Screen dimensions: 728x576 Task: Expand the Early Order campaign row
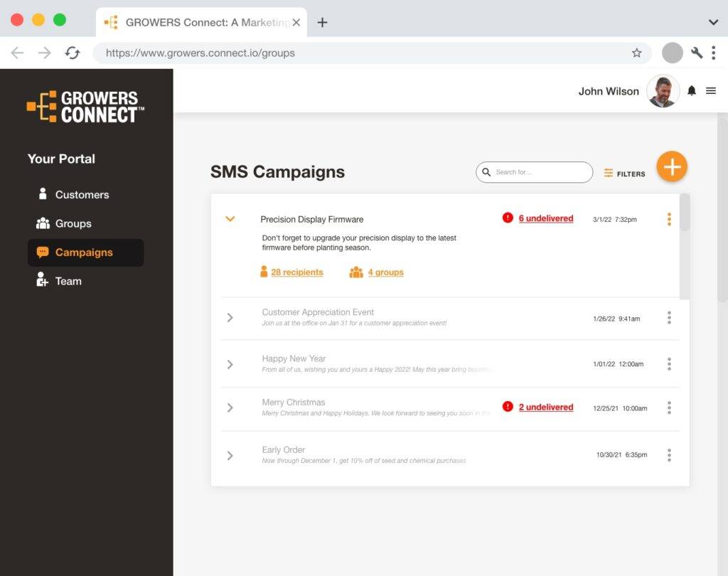tap(230, 455)
